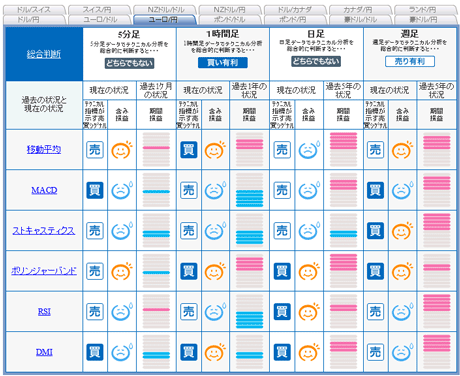Click sad face icon for DMI under 週足
Screen dimensions: 460x376
pos(402,352)
